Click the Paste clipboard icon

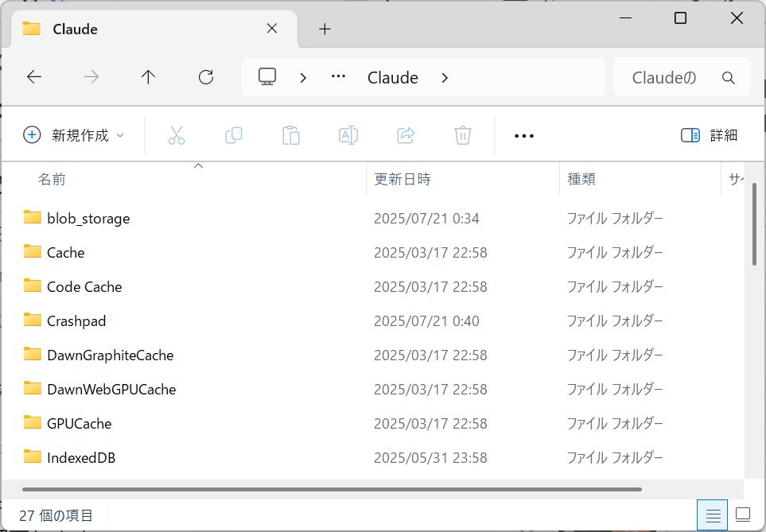(290, 135)
